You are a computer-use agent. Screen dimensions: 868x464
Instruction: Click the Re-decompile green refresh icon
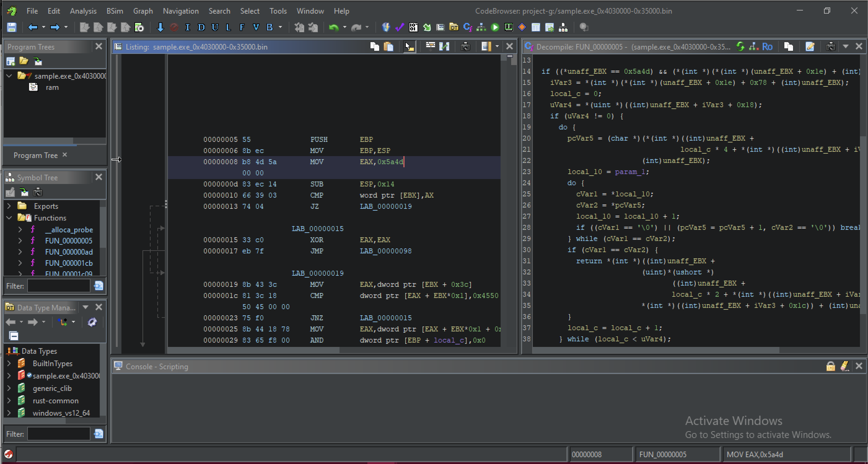(740, 46)
